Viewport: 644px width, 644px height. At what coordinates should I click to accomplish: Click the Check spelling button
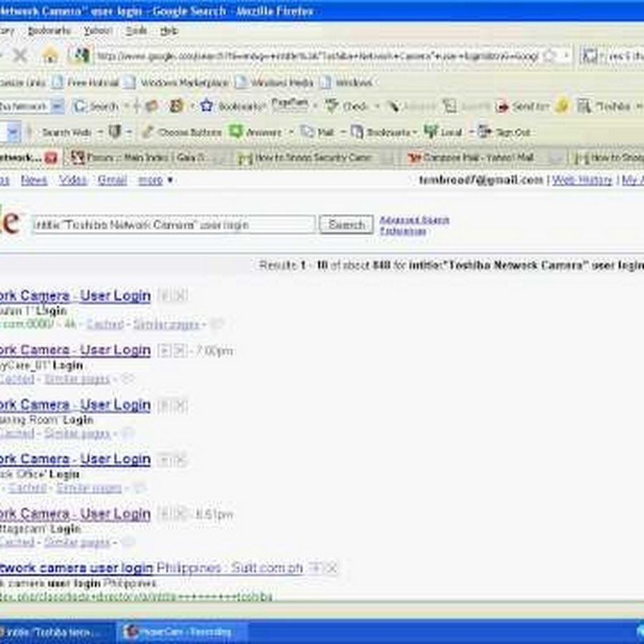pos(346,107)
